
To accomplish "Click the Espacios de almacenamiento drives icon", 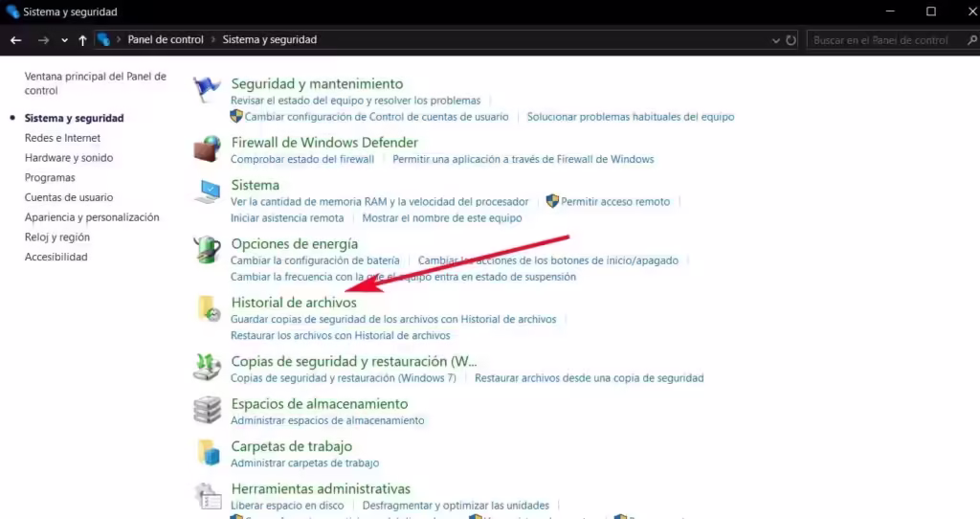I will tap(207, 410).
